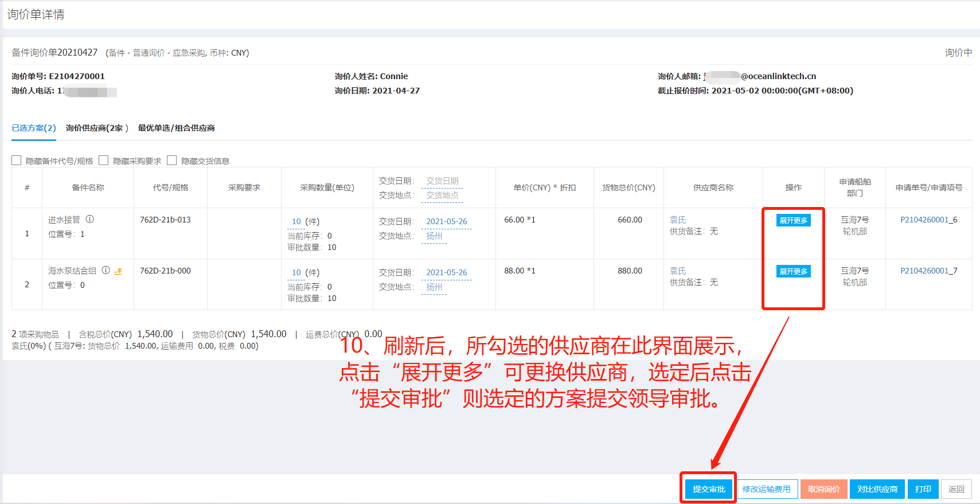Open the 询价供应商(2家) tab
The height and width of the screenshot is (504, 980).
(x=97, y=128)
